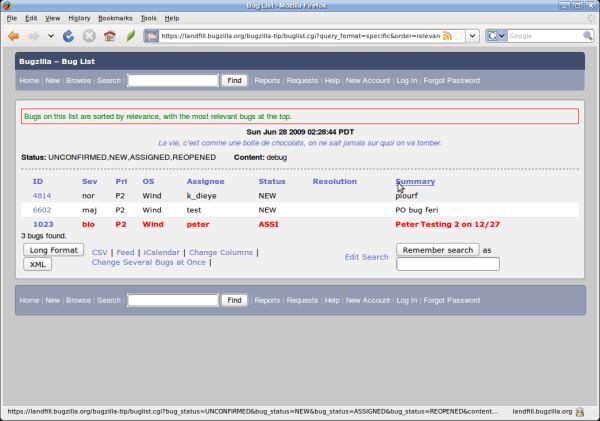Click the top New link in Bugzilla header
The width and height of the screenshot is (600, 421).
tap(52, 80)
